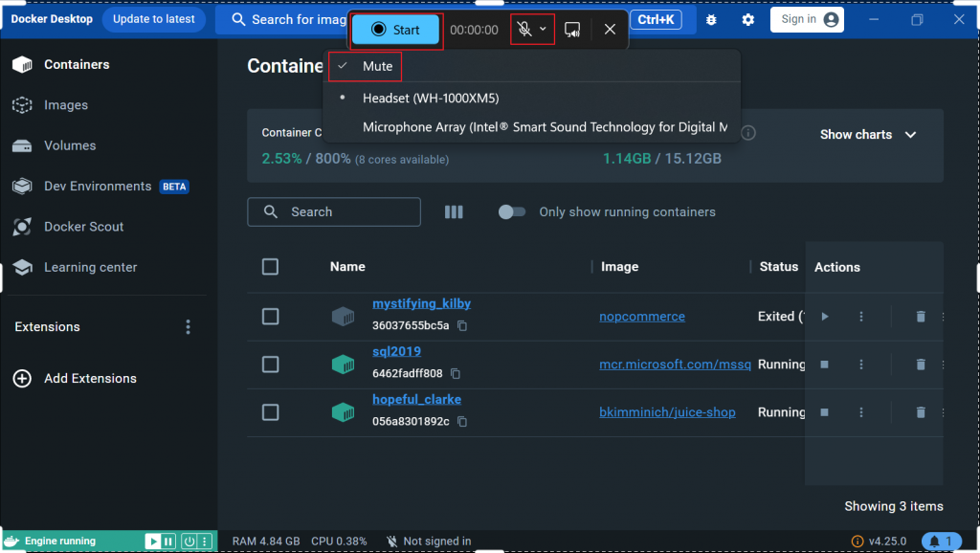Resume the Docker engine play icon

(152, 542)
